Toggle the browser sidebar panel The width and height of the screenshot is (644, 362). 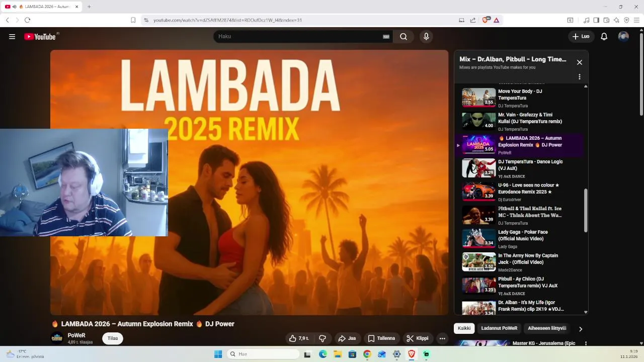coord(596,20)
